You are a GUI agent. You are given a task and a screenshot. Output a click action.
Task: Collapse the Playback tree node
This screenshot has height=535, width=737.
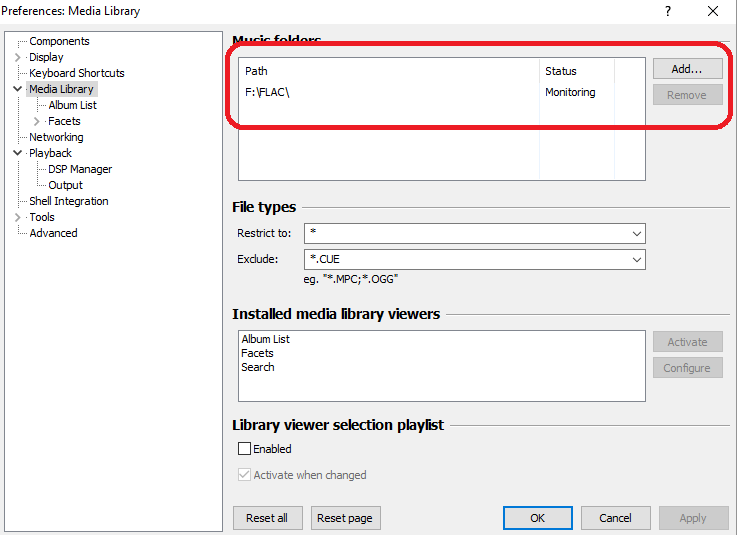[17, 153]
